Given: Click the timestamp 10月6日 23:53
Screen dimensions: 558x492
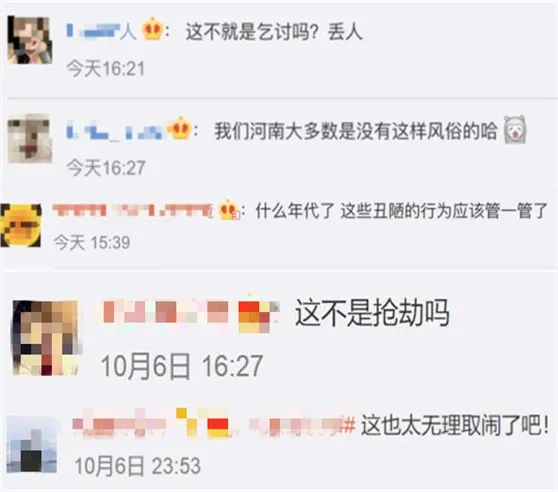Looking at the screenshot, I should [137, 466].
